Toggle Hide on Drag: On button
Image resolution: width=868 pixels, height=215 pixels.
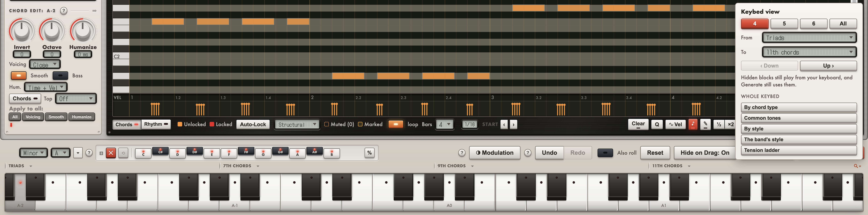tap(705, 153)
